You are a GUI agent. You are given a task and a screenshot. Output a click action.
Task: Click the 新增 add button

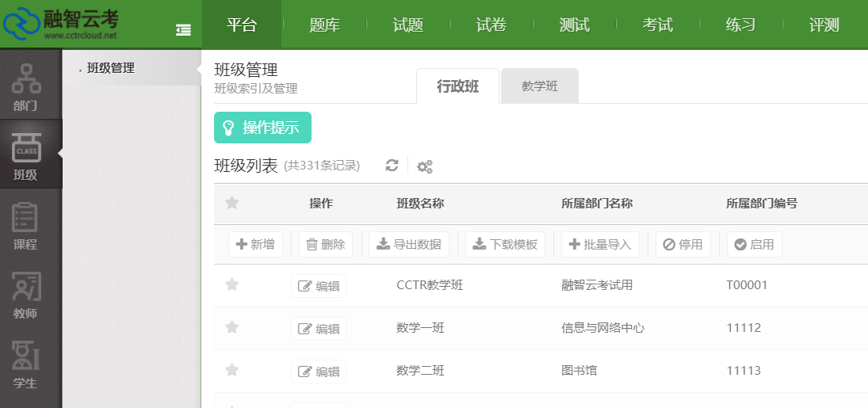click(255, 244)
